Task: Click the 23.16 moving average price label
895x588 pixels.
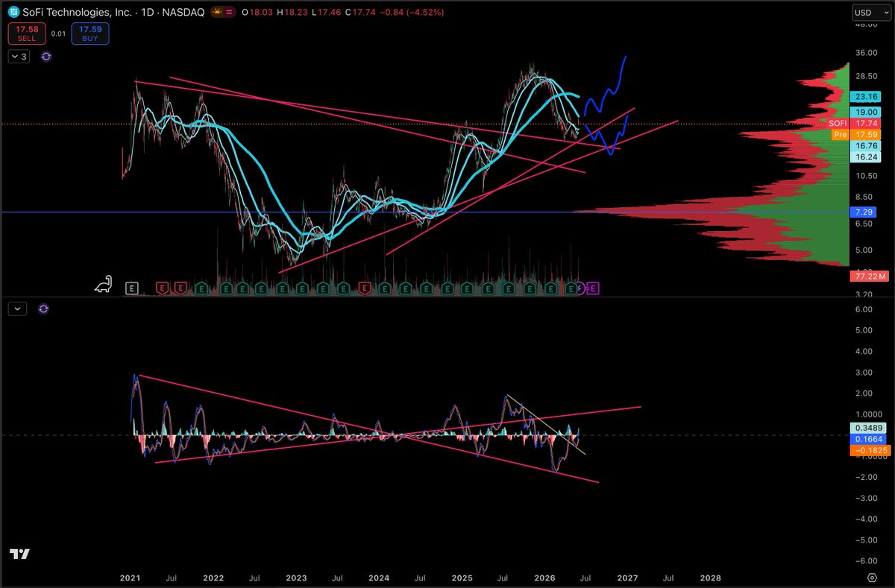Action: 865,96
